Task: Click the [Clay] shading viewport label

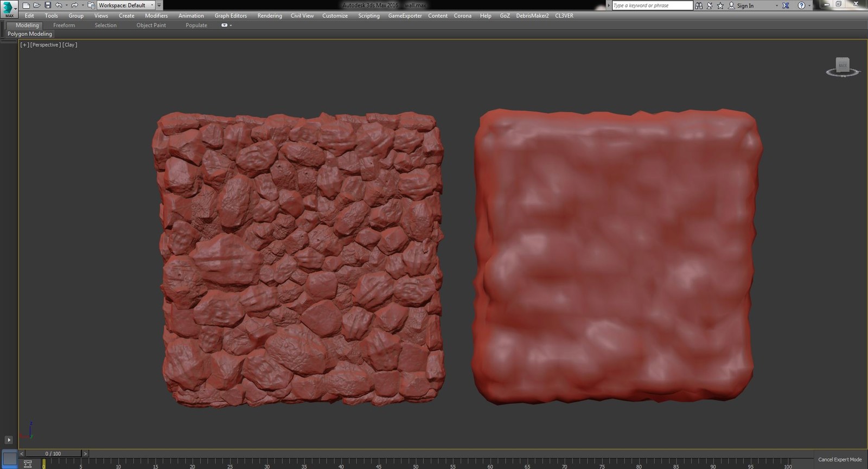Action: [70, 45]
